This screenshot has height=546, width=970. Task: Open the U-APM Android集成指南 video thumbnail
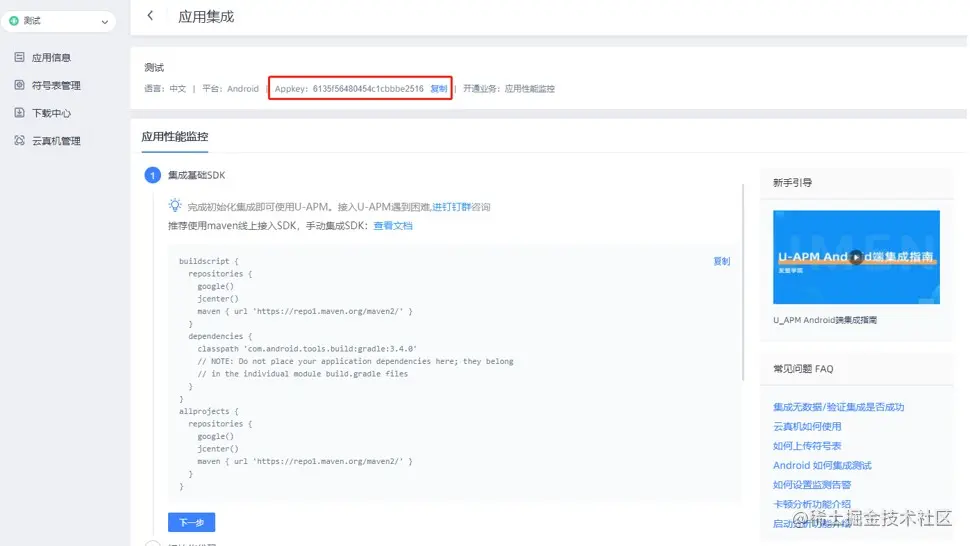click(x=856, y=257)
